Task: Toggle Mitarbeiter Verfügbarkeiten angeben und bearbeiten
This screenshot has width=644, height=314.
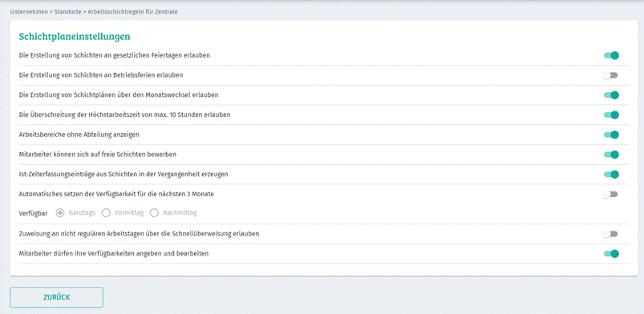Action: click(611, 254)
